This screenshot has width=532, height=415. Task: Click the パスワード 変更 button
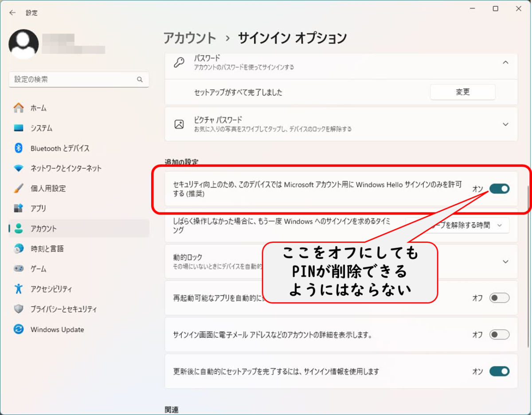[x=462, y=92]
